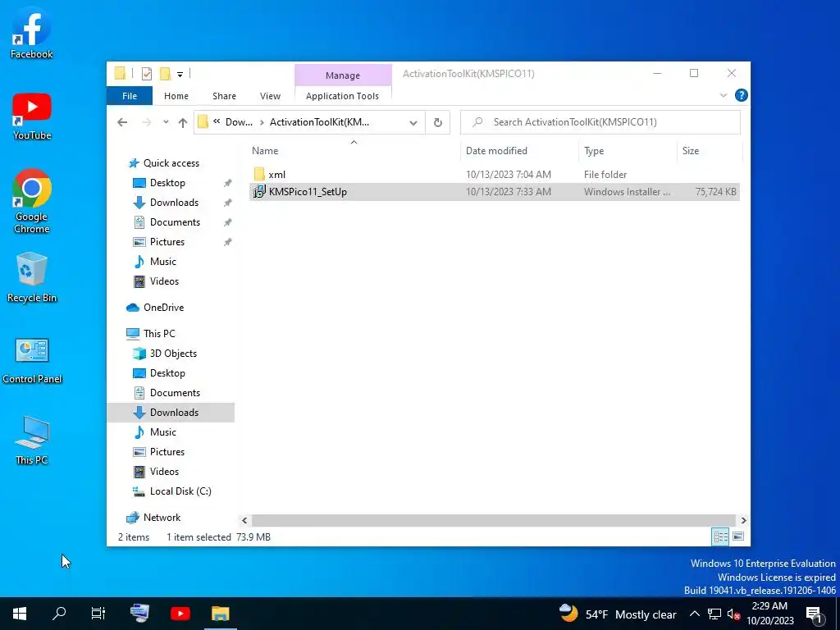
Task: Open taskbar Search
Action: (59, 614)
